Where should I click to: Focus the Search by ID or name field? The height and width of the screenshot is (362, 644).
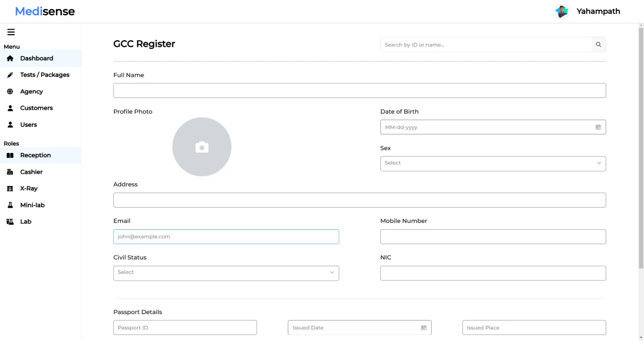486,45
